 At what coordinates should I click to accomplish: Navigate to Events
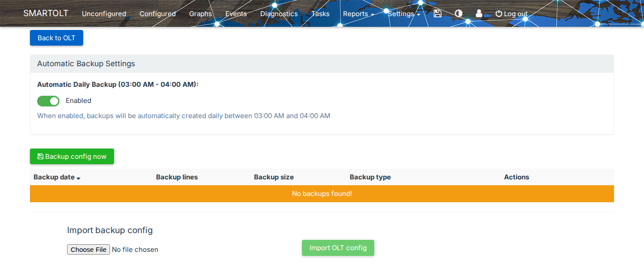pos(236,14)
